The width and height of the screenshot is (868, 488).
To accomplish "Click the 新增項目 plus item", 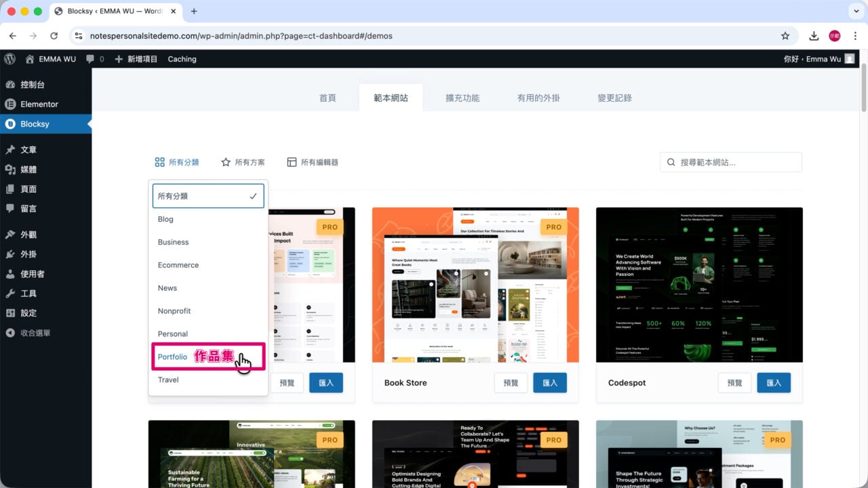I will 136,59.
